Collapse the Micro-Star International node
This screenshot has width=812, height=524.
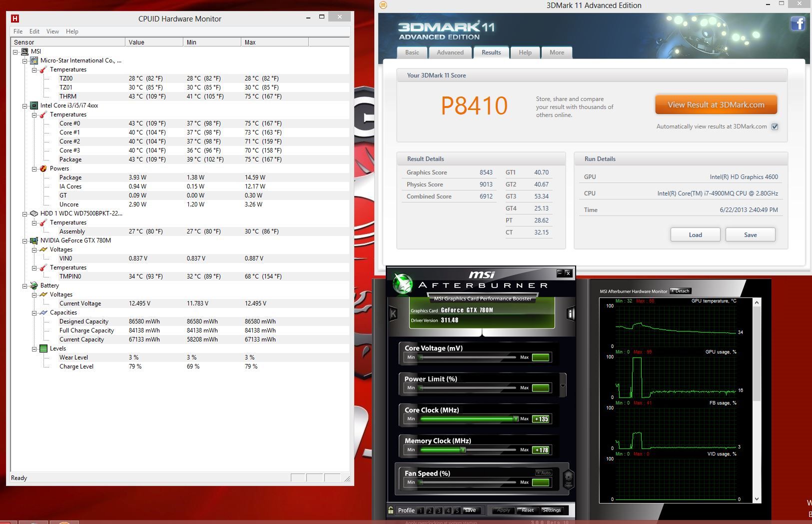point(25,60)
